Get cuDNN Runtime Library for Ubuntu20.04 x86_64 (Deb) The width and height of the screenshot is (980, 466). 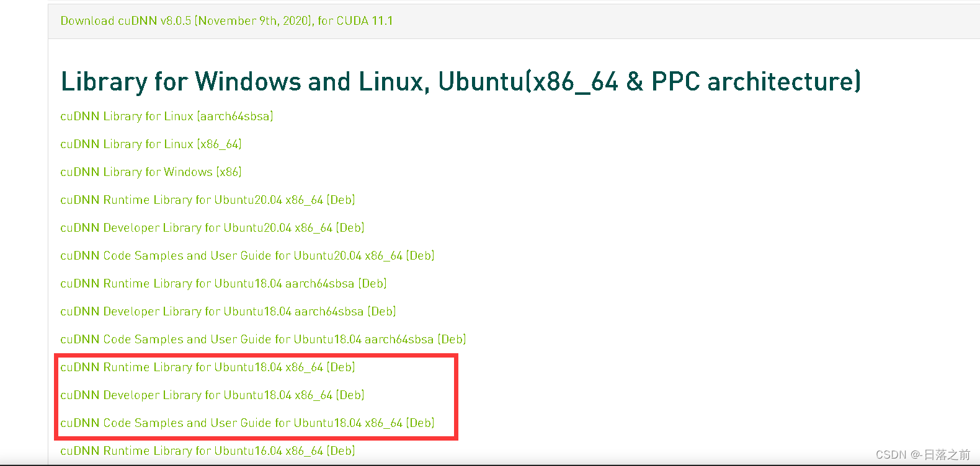point(208,200)
